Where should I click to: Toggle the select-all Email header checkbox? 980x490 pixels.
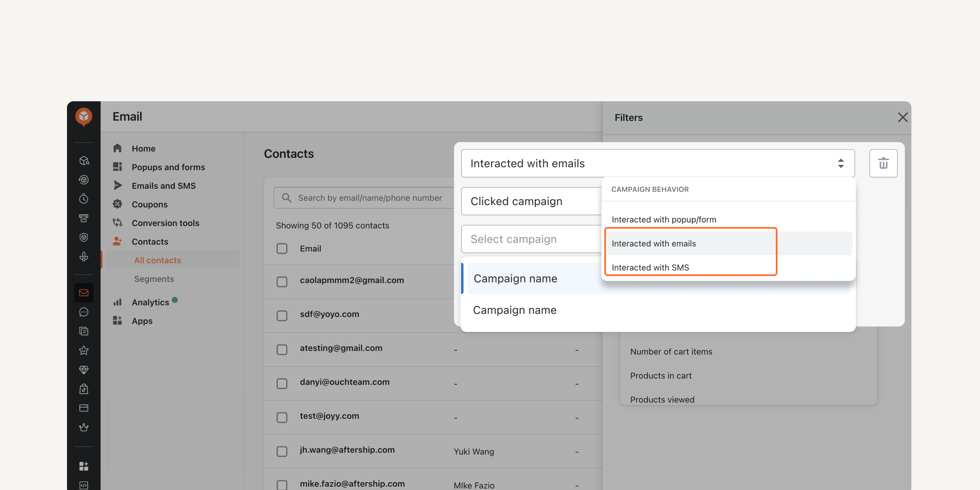point(282,248)
